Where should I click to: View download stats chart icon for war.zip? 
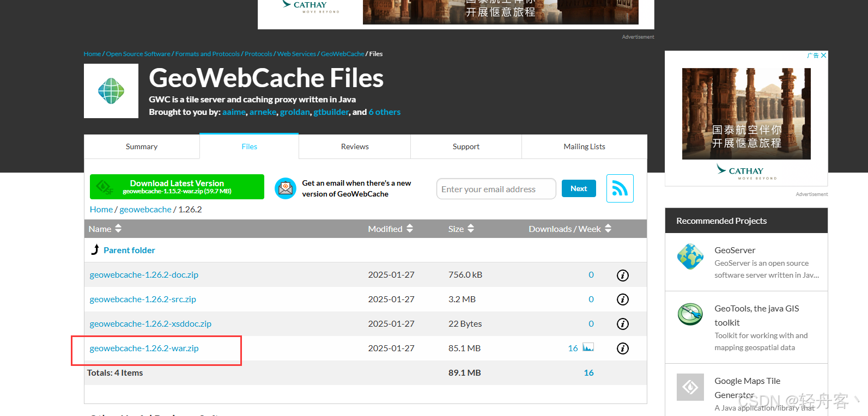coord(588,347)
